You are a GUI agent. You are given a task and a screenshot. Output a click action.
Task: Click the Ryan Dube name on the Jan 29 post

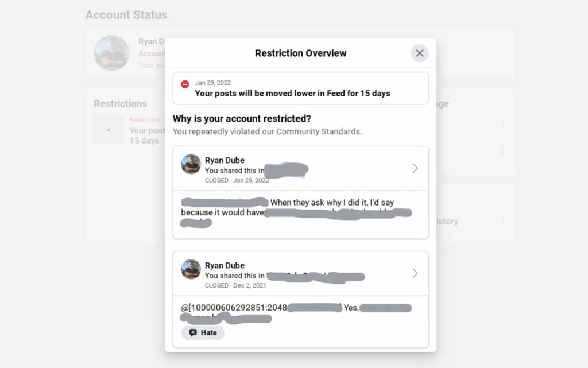coord(225,160)
